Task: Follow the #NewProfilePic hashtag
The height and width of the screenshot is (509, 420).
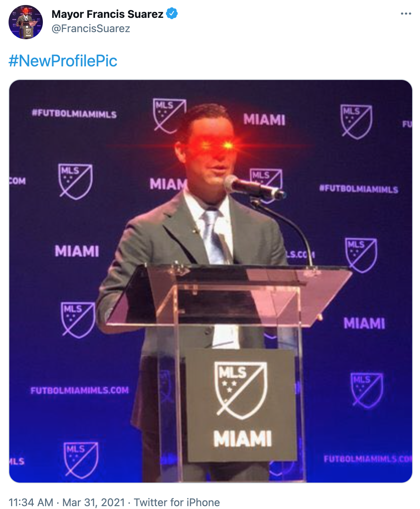Action: (x=63, y=60)
